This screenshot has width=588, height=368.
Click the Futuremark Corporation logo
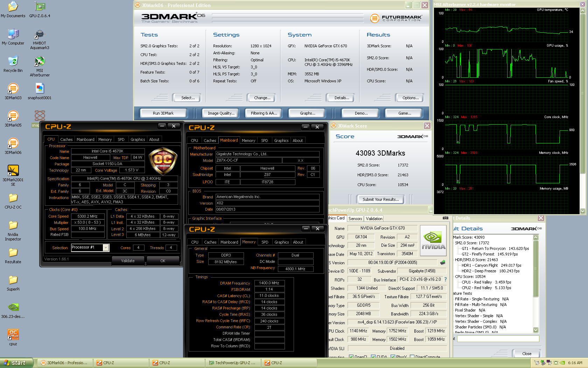396,18
